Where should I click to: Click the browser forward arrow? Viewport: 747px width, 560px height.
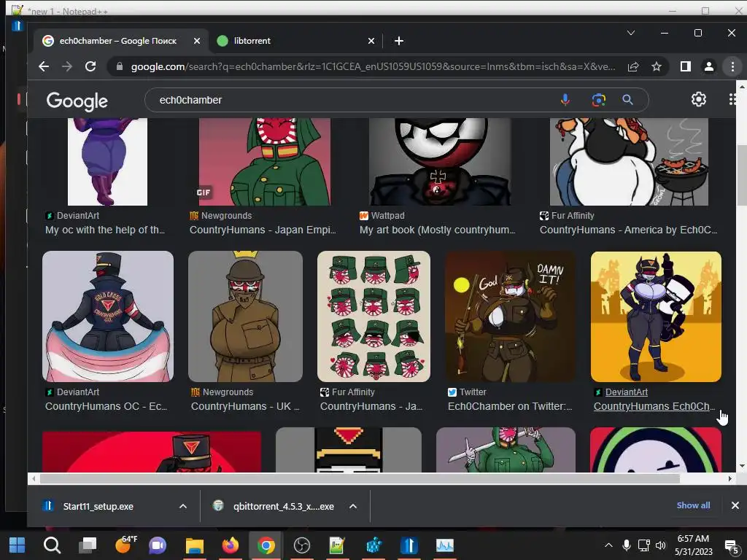pyautogui.click(x=67, y=66)
